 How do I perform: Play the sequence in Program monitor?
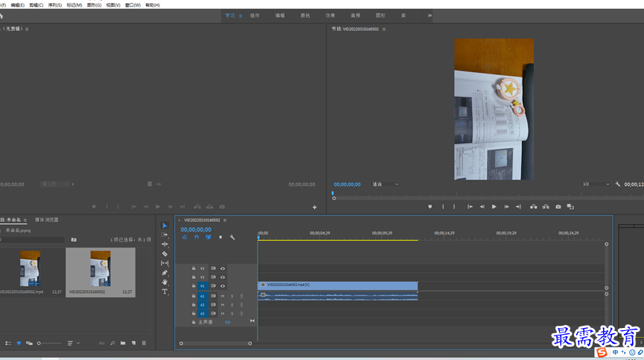coord(494,207)
